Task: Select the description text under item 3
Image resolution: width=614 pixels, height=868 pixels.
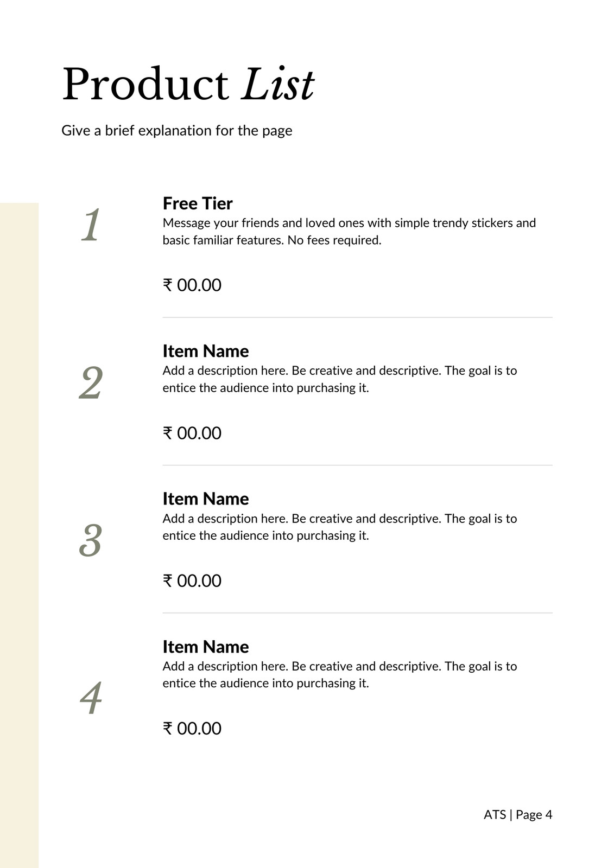Action: (x=340, y=527)
